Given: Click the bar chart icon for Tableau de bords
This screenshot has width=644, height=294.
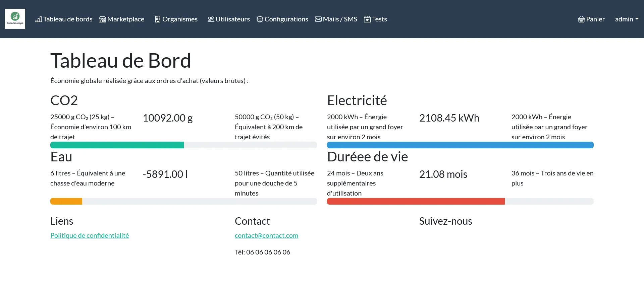Looking at the screenshot, I should coord(39,19).
